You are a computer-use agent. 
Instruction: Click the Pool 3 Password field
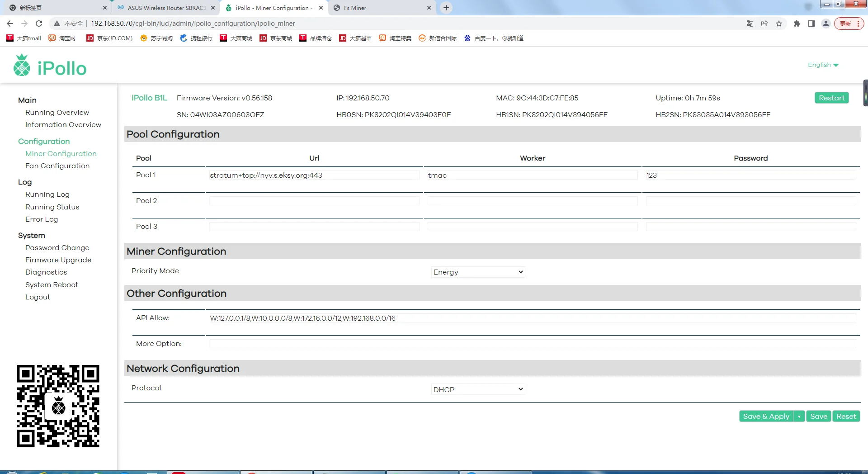pos(751,227)
